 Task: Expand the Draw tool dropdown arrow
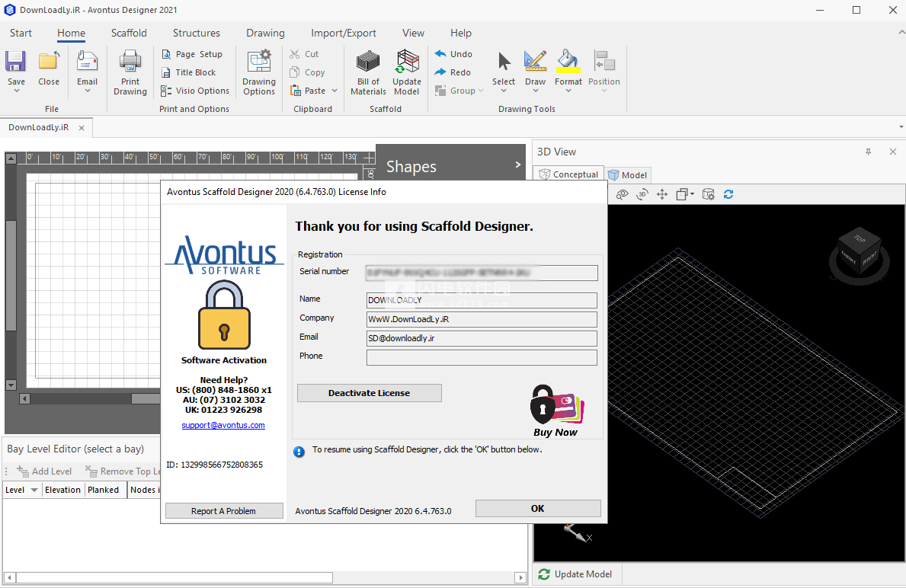point(535,91)
